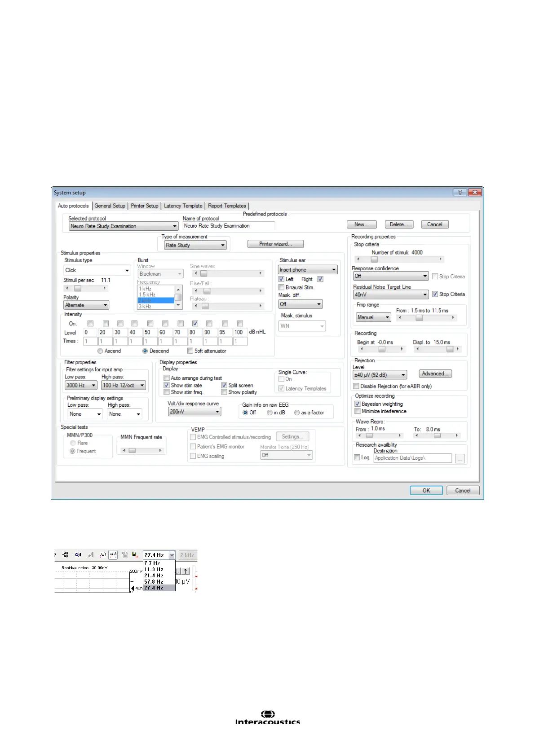Check the Disable Rejection for eABR option

[356, 386]
